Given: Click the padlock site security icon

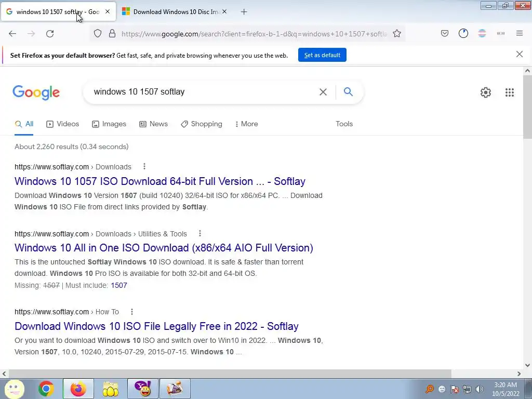Looking at the screenshot, I should (x=112, y=34).
